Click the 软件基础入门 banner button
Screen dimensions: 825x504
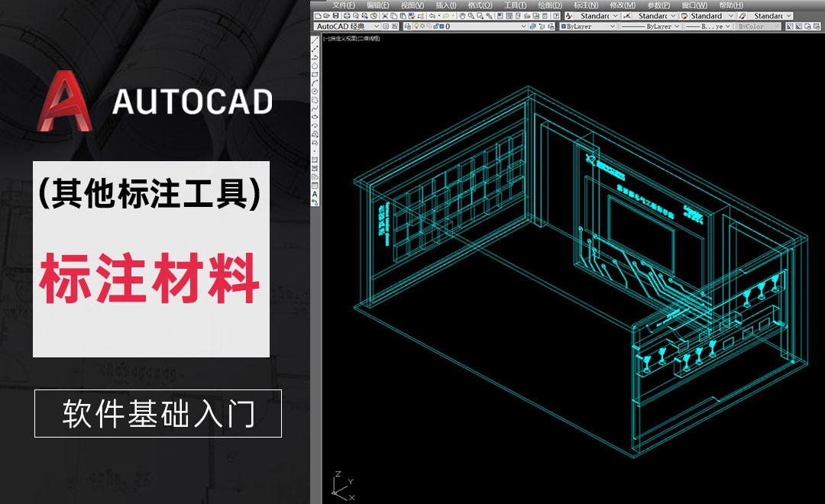click(158, 414)
